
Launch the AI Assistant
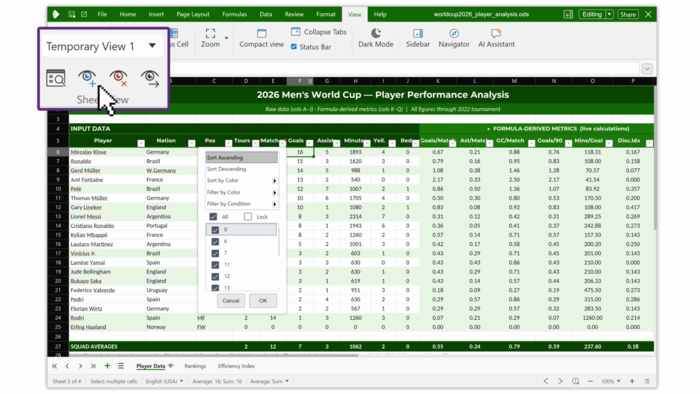(x=496, y=38)
